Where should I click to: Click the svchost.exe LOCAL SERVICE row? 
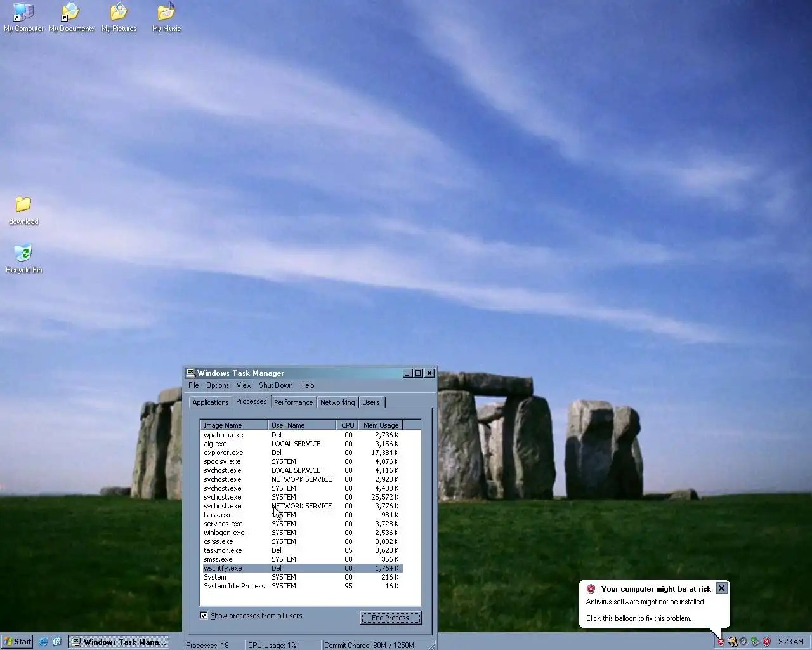(x=303, y=470)
